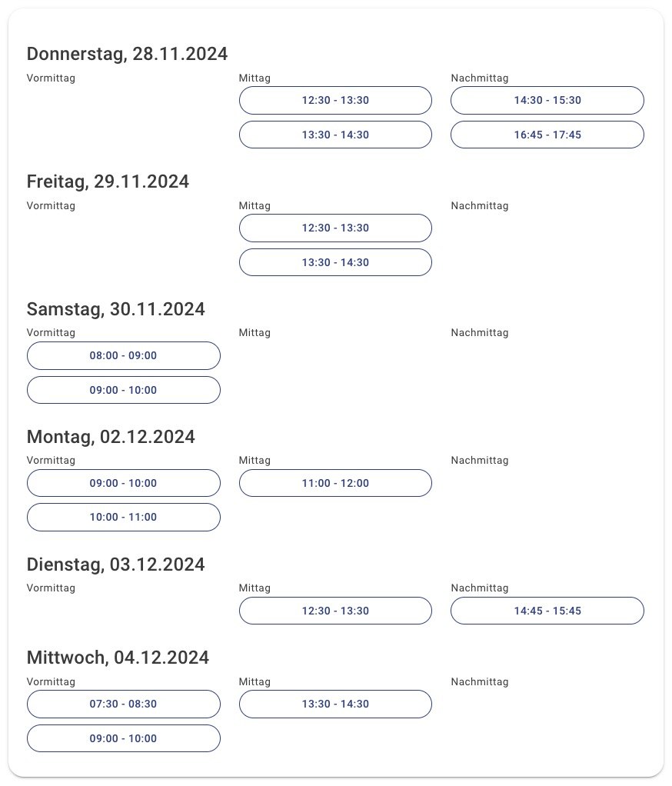Choose the 10:00 - 11:00 Monday slot
The height and width of the screenshot is (786, 672).
pyautogui.click(x=123, y=517)
